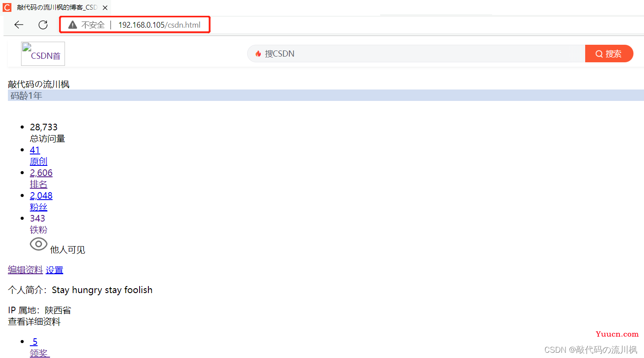Expand 查看详细资料 detailed profile
Viewport: 644px width, 358px height.
(x=34, y=322)
